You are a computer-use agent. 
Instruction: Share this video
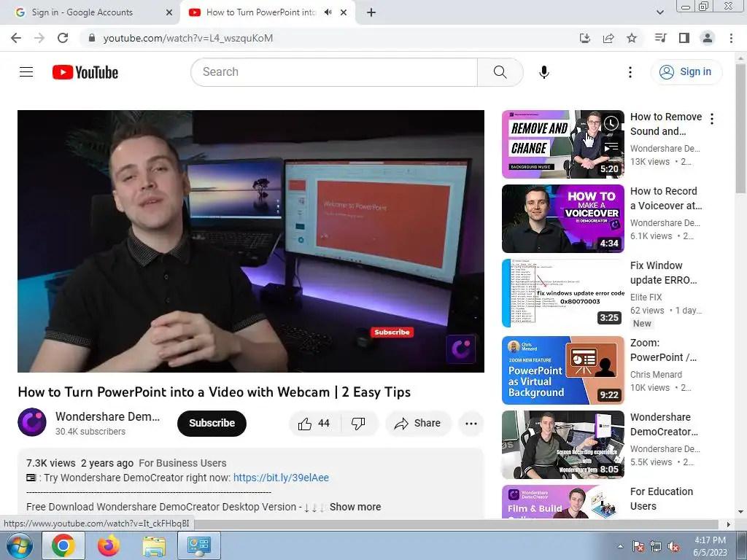pos(418,423)
